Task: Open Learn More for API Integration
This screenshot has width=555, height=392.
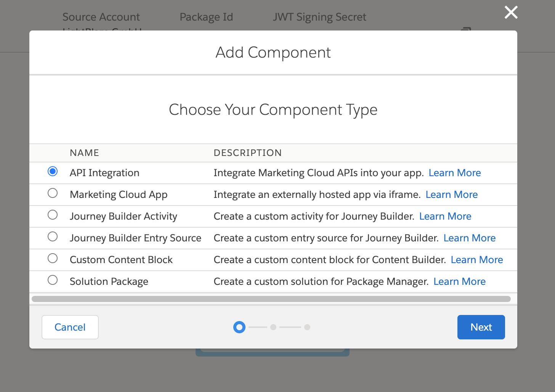Action: tap(455, 173)
